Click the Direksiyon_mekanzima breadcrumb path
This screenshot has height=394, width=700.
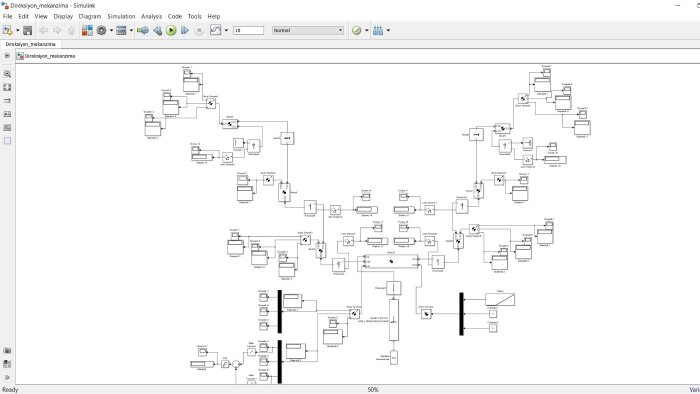(50, 56)
